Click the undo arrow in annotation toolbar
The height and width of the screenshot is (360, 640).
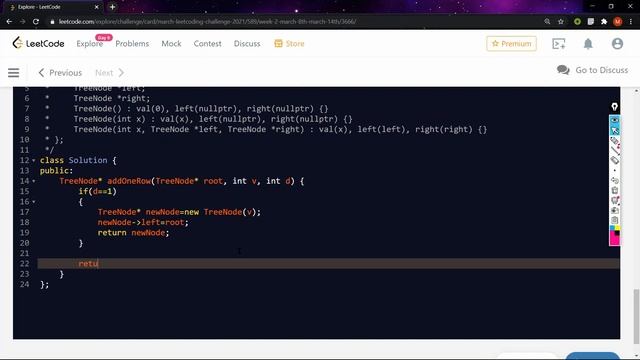pos(614,180)
